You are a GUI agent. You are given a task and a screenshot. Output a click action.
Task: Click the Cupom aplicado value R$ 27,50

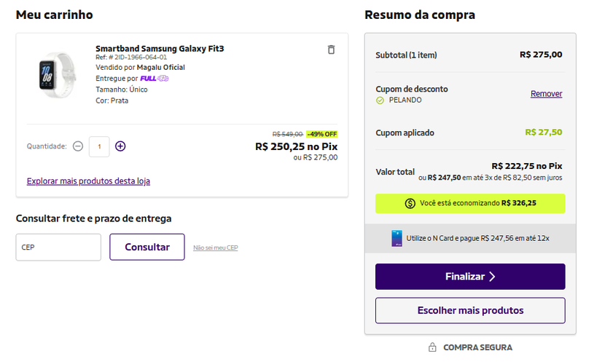544,132
